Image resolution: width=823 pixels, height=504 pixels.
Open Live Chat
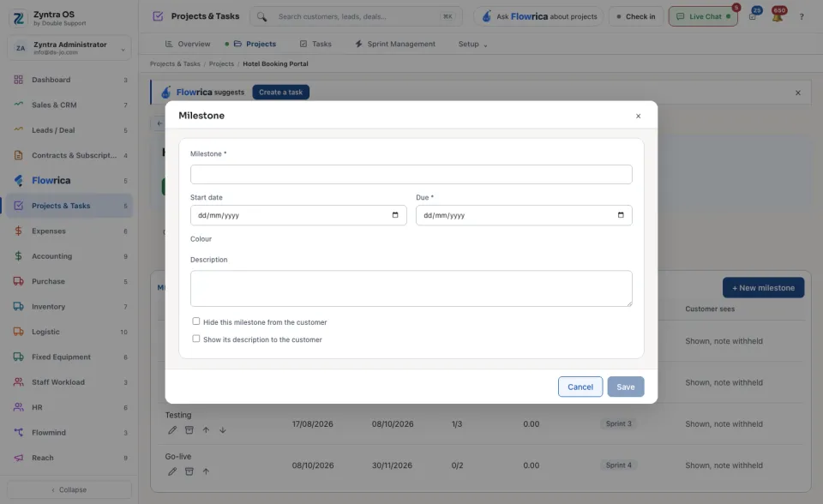(x=703, y=16)
